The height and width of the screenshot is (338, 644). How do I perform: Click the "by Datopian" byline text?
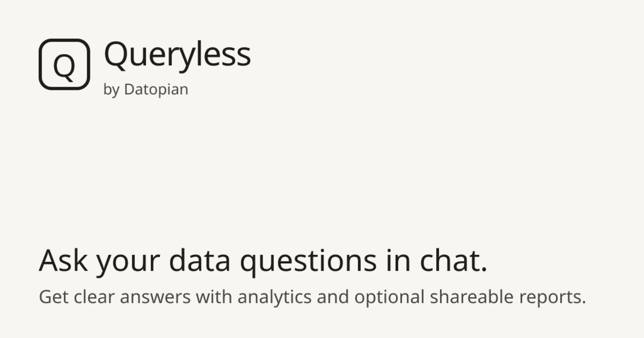146,89
